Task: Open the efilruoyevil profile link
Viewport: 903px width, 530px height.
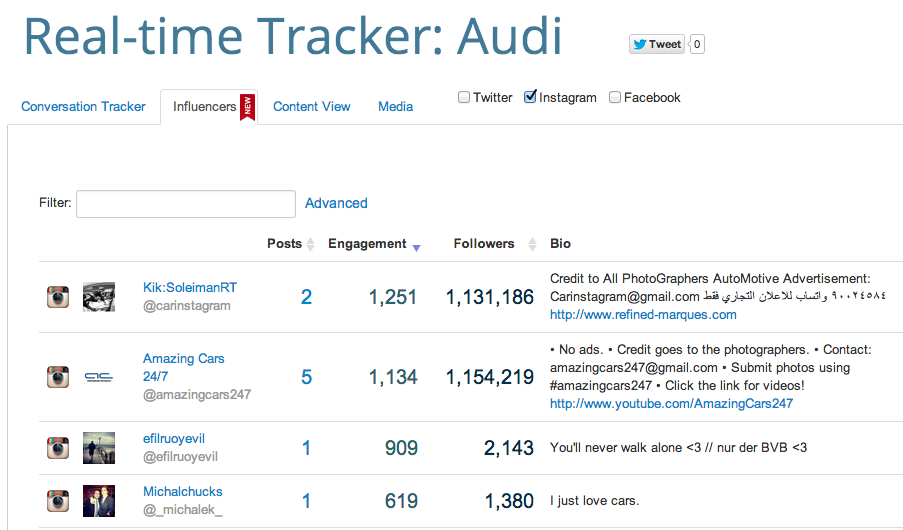Action: pyautogui.click(x=174, y=438)
